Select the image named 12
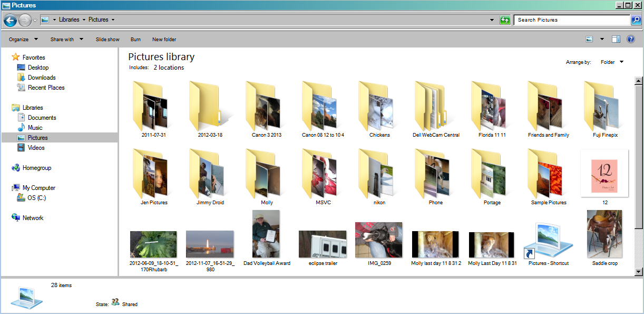 (x=604, y=173)
